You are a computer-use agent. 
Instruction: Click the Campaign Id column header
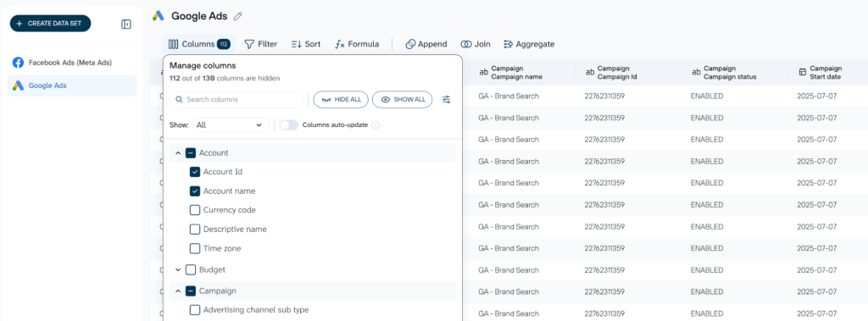(628, 73)
